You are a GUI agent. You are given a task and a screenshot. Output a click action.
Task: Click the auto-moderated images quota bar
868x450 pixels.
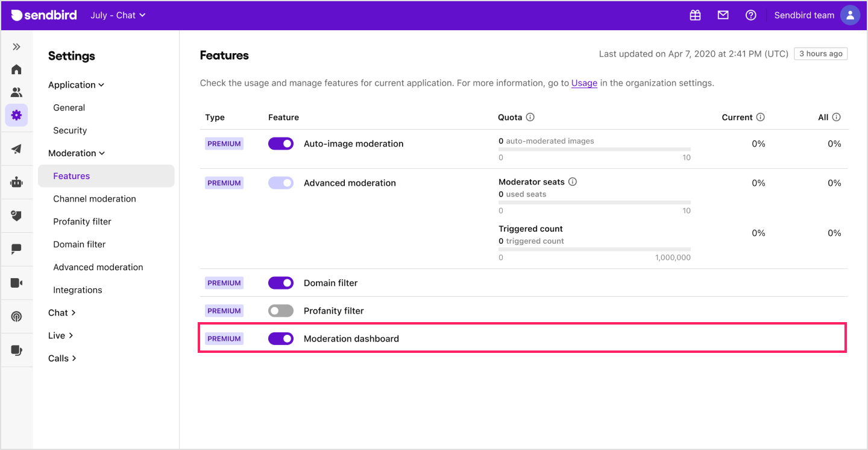(594, 149)
